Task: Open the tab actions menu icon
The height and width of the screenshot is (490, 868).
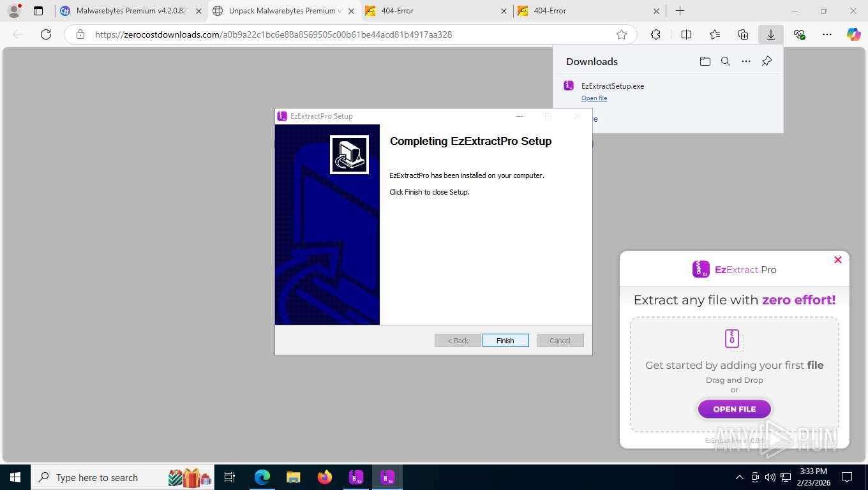Action: tap(38, 11)
